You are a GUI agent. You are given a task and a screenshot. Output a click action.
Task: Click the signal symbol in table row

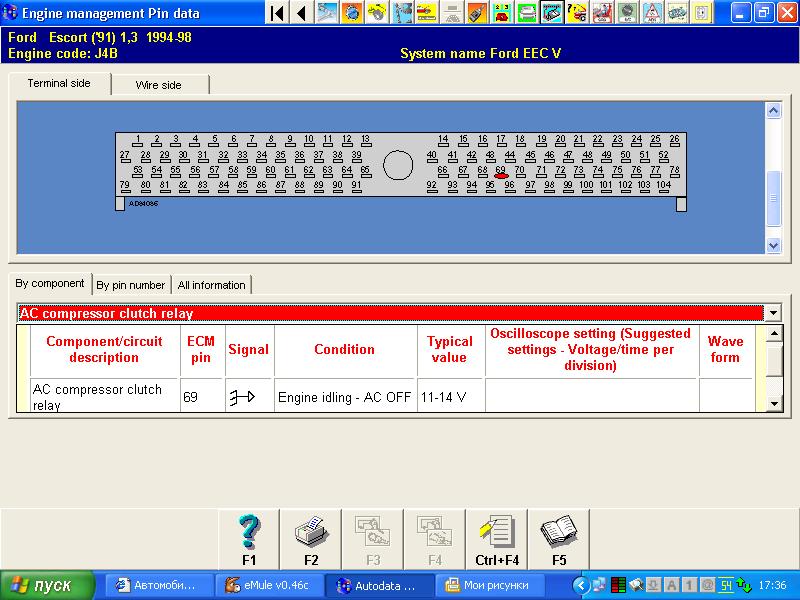pyautogui.click(x=242, y=397)
